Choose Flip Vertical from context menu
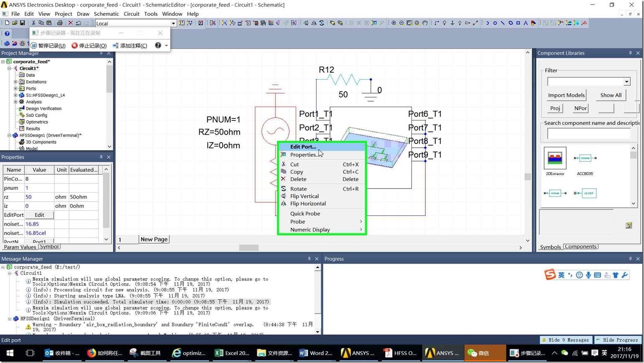Screen dimensions: 644x363 point(322,196)
